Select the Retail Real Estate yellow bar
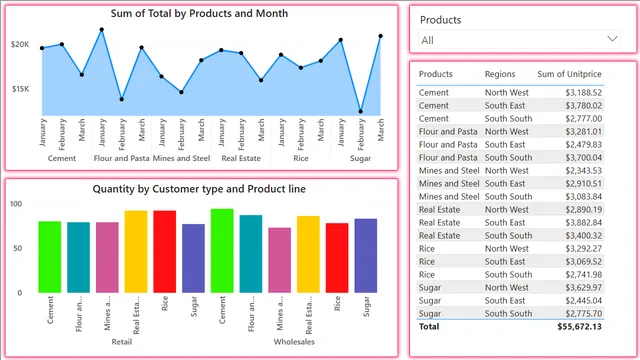640x360 pixels. point(136,252)
